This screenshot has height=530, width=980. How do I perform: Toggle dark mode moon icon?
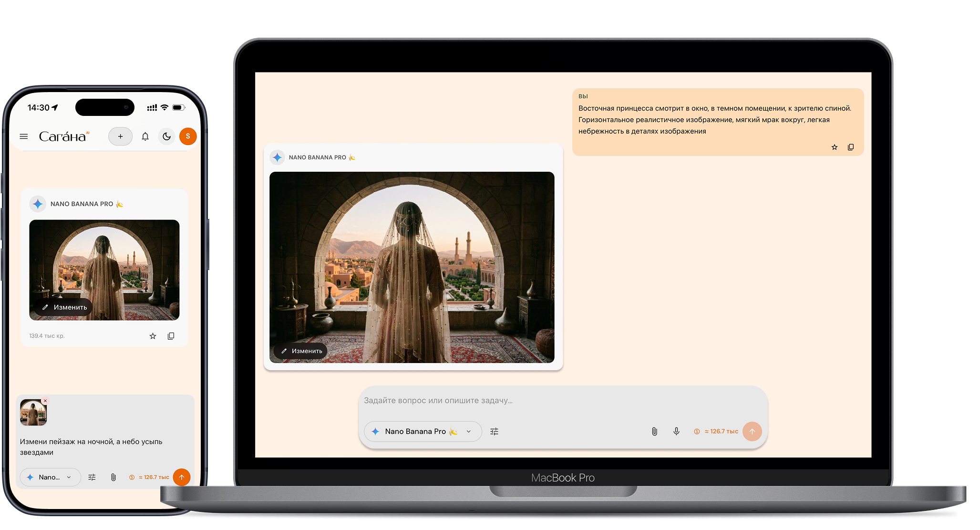(166, 136)
